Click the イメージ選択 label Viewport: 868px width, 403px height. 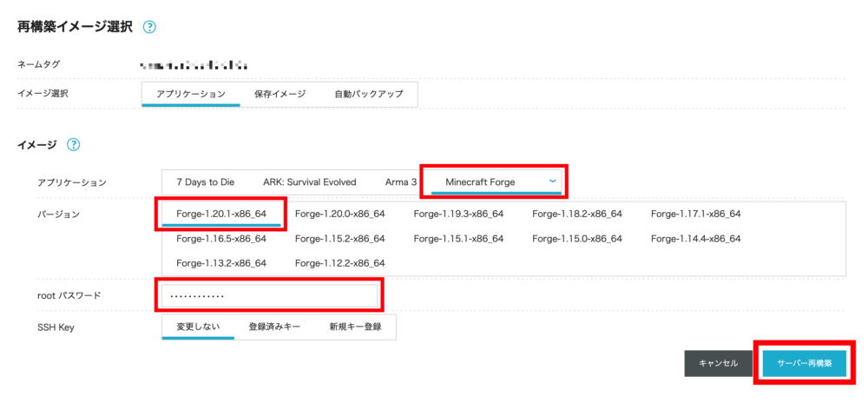tap(43, 94)
